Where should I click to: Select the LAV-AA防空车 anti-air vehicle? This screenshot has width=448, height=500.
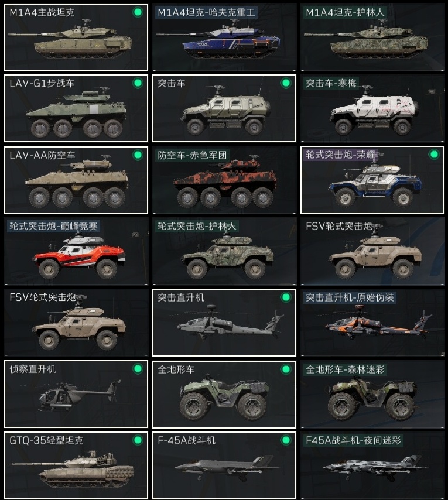click(x=76, y=180)
